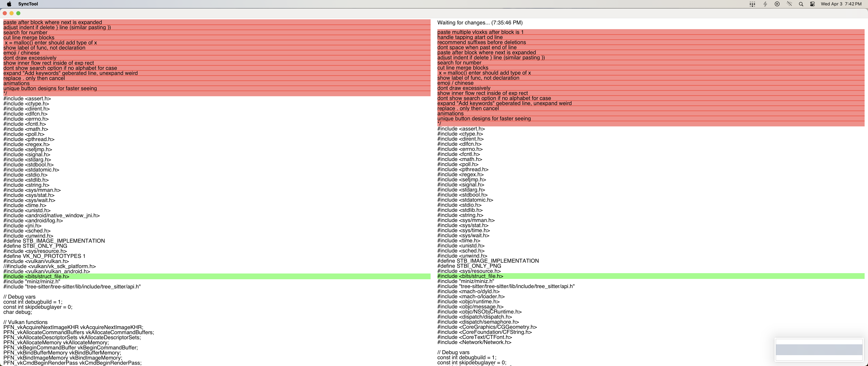Open the circled play button menu bar item
This screenshot has width=868, height=366.
tap(777, 4)
